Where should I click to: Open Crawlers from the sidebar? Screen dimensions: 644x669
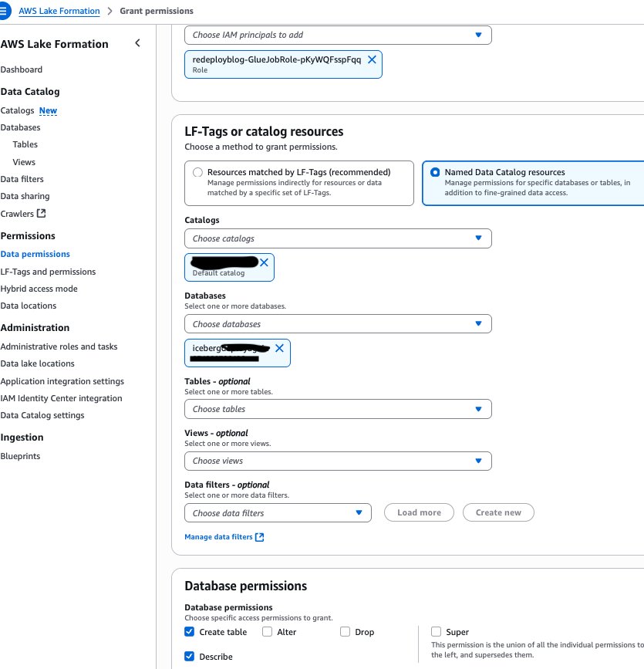(17, 214)
